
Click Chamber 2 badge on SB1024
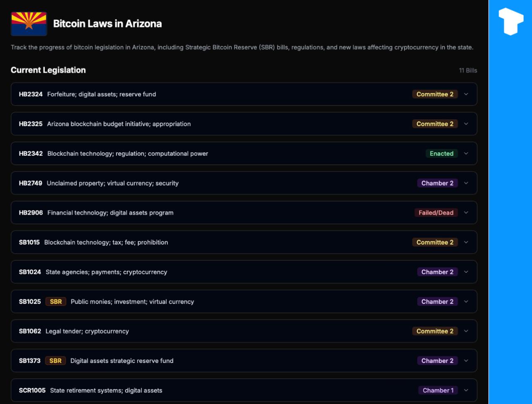click(x=437, y=272)
